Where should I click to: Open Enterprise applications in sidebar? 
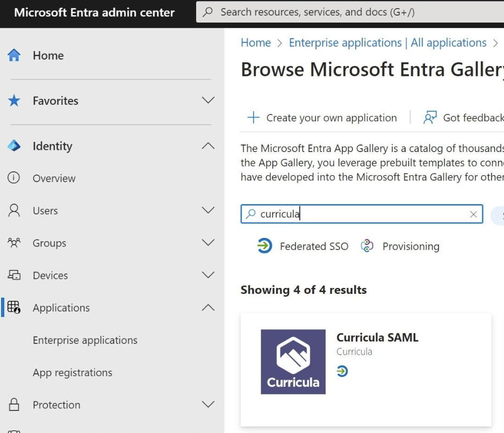pyautogui.click(x=85, y=340)
